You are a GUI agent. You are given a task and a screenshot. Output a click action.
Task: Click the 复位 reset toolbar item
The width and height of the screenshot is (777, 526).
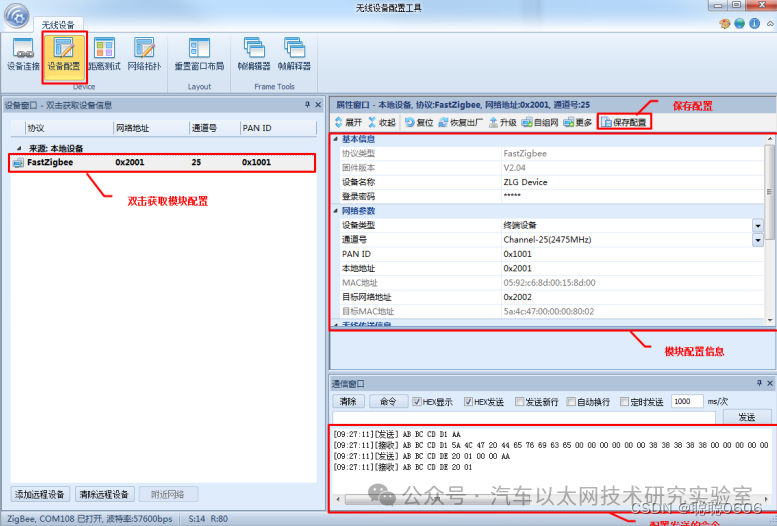tap(419, 122)
